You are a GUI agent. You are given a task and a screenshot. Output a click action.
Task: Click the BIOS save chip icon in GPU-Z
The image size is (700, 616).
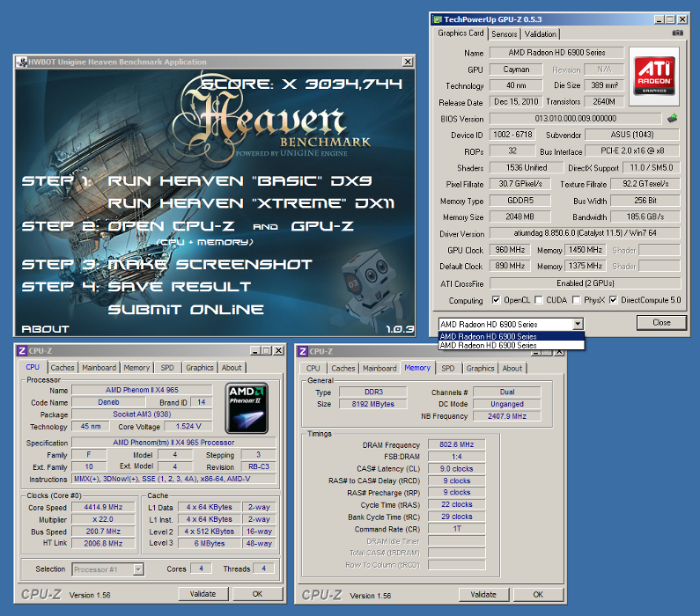pyautogui.click(x=673, y=118)
